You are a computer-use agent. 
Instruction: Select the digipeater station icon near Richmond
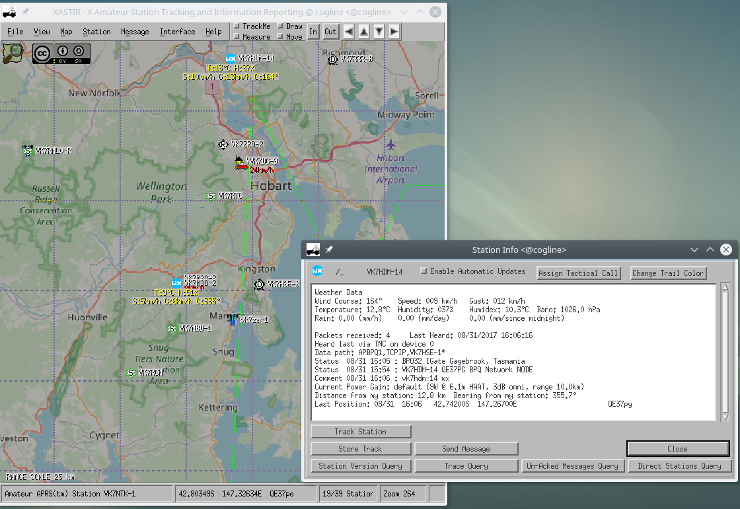click(333, 59)
